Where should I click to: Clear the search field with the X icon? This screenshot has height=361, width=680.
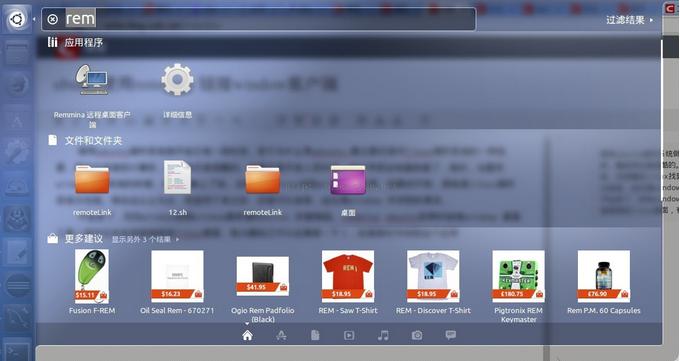[x=52, y=19]
